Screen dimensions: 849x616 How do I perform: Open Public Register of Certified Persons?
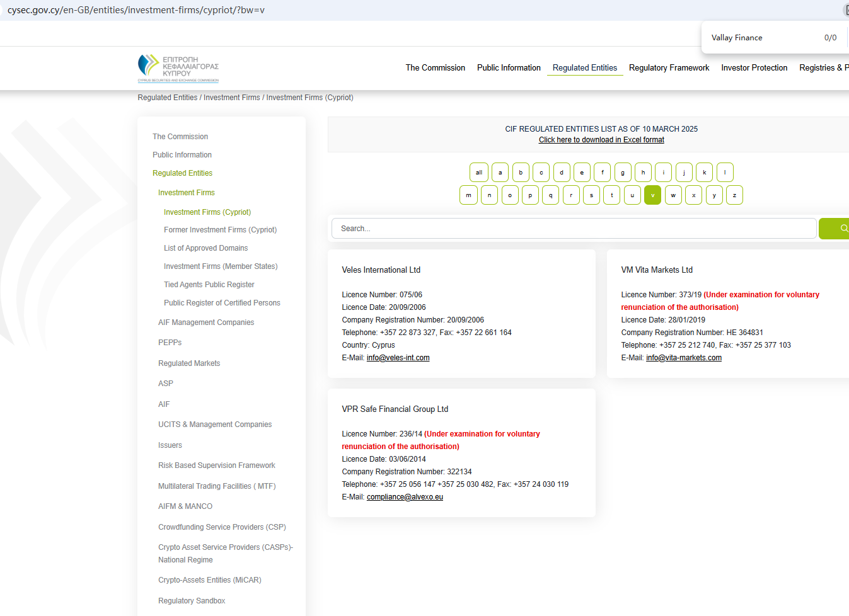pyautogui.click(x=222, y=303)
